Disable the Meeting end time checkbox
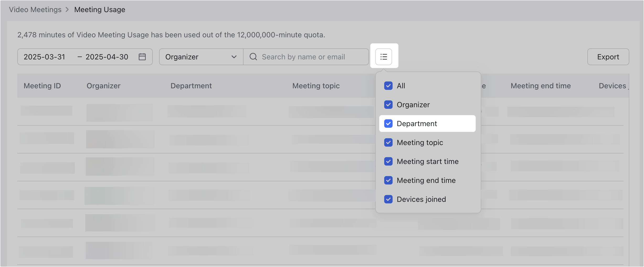The height and width of the screenshot is (267, 644). 388,180
